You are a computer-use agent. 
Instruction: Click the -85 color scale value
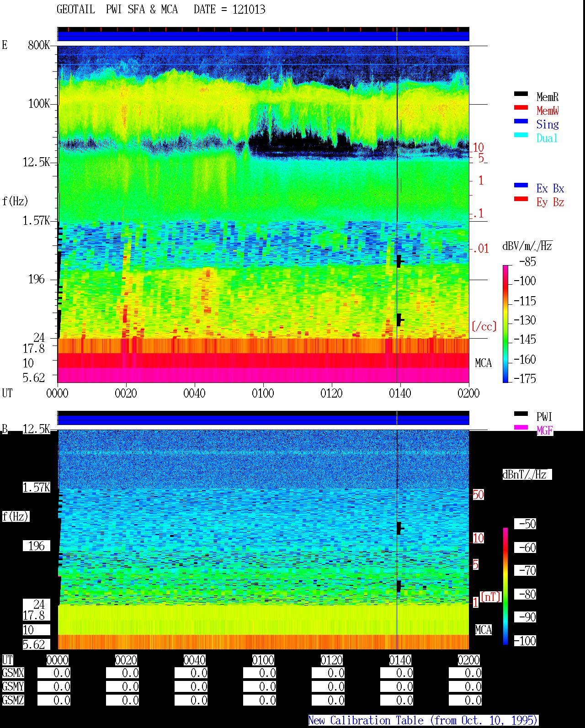(528, 262)
